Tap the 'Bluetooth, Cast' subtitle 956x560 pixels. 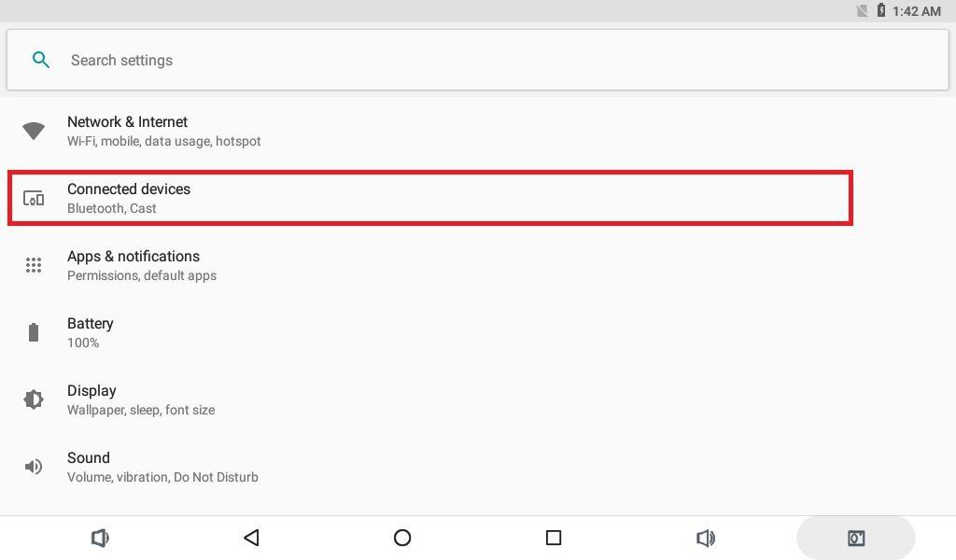pyautogui.click(x=112, y=208)
